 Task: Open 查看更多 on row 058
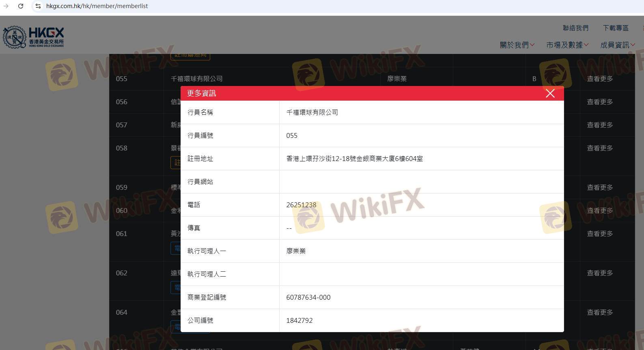click(x=600, y=148)
